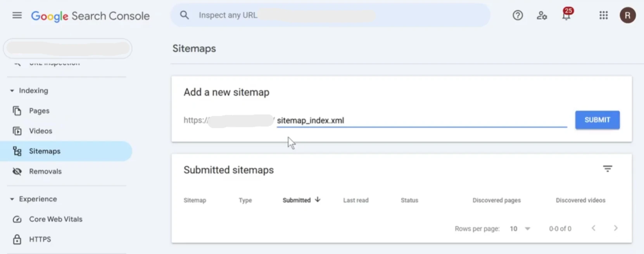Sort by Discovered pages column
The height and width of the screenshot is (254, 644).
496,200
